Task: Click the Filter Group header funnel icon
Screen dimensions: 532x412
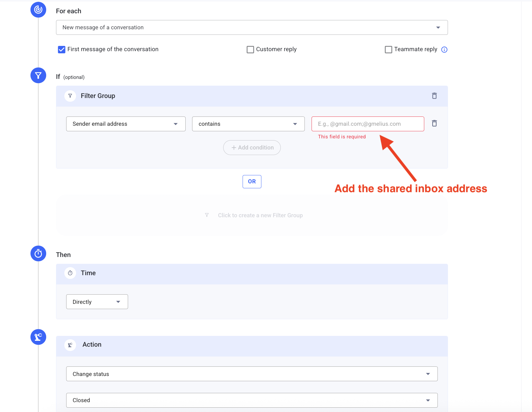Action: coord(70,96)
